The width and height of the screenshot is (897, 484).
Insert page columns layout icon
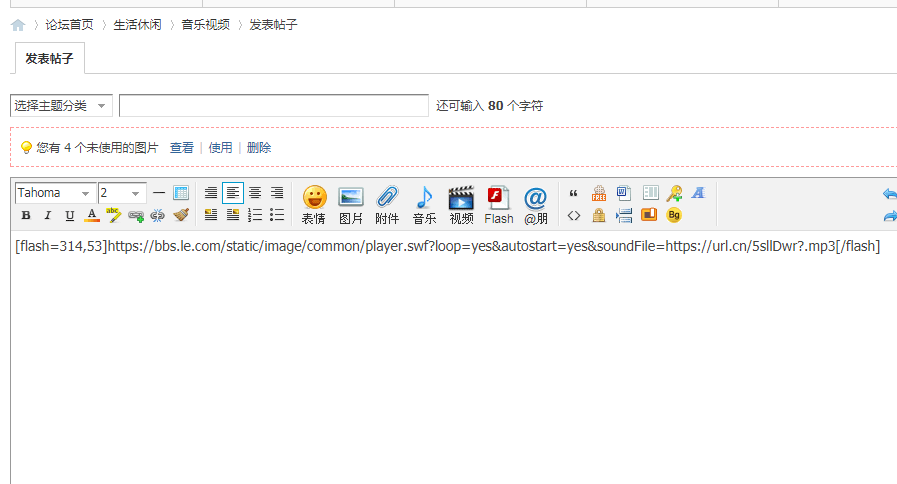click(650, 193)
